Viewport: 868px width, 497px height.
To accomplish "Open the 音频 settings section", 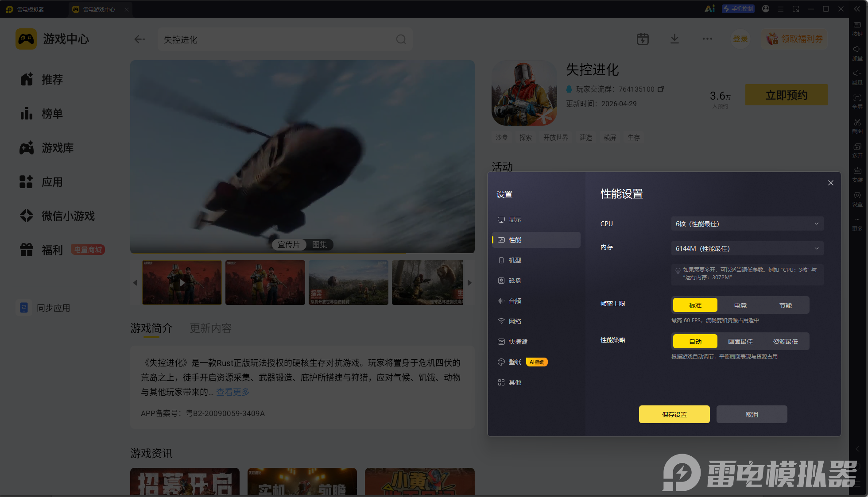I will [536, 301].
